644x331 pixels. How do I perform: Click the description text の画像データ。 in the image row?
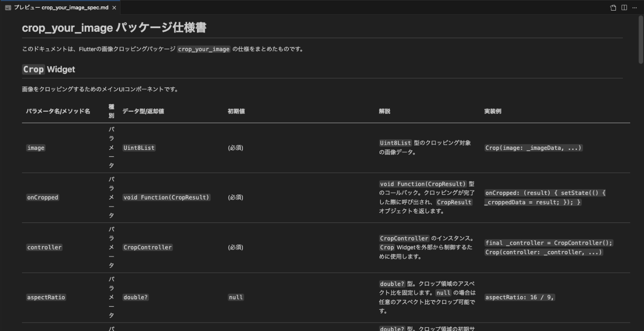tap(398, 152)
